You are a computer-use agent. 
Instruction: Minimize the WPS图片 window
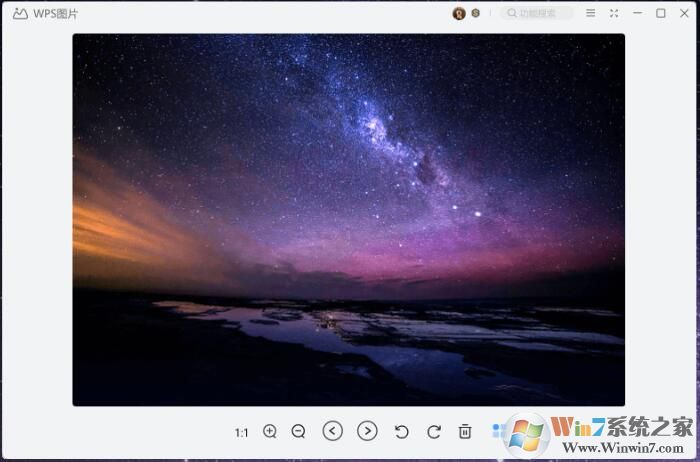(x=638, y=13)
